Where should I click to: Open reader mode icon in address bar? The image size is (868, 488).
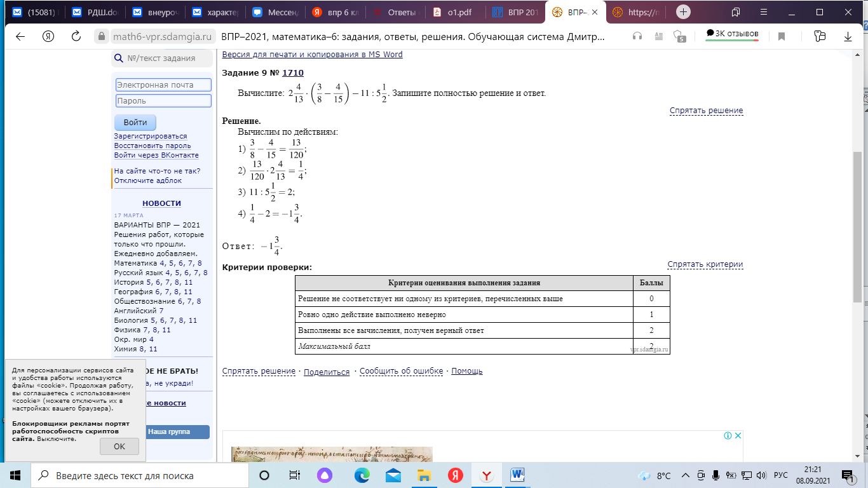pos(660,36)
